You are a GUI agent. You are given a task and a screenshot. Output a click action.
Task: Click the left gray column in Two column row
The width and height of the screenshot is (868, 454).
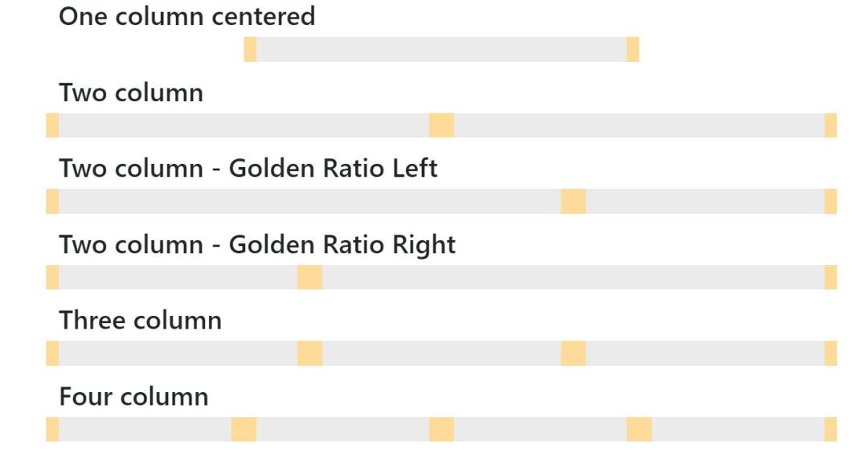click(244, 125)
